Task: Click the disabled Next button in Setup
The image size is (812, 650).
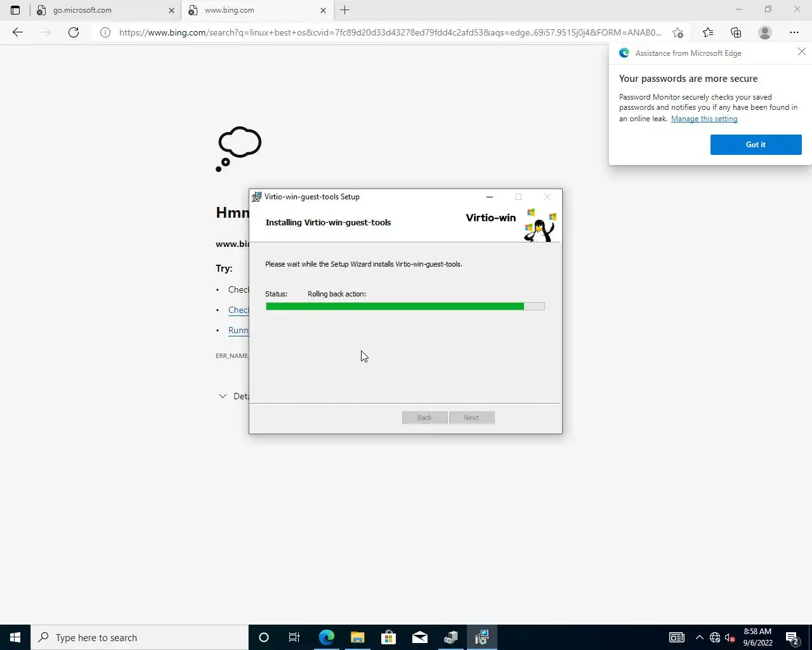Action: 471,418
